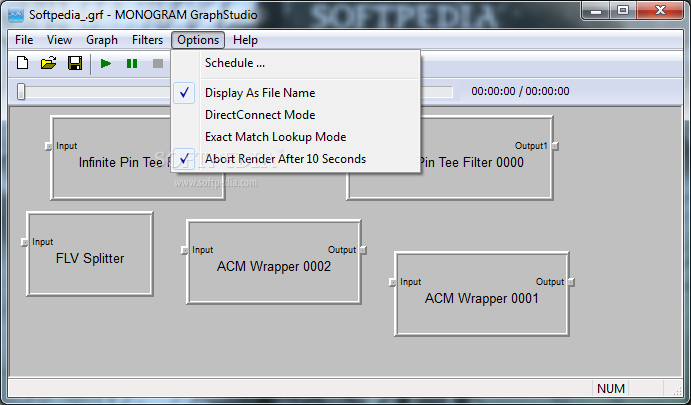Click the seek bar slider thumb
Screen dimensions: 691x405
tap(21, 92)
